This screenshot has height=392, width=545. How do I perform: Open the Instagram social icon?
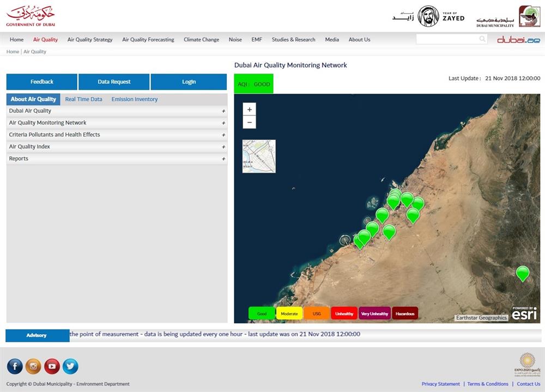33,366
